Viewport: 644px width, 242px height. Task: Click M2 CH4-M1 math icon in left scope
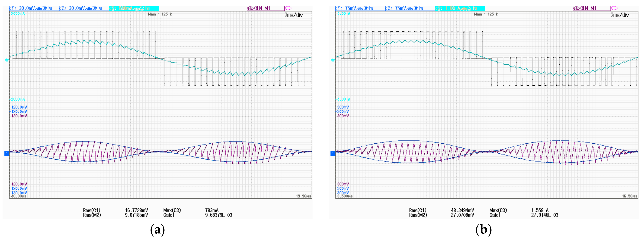click(250, 9)
